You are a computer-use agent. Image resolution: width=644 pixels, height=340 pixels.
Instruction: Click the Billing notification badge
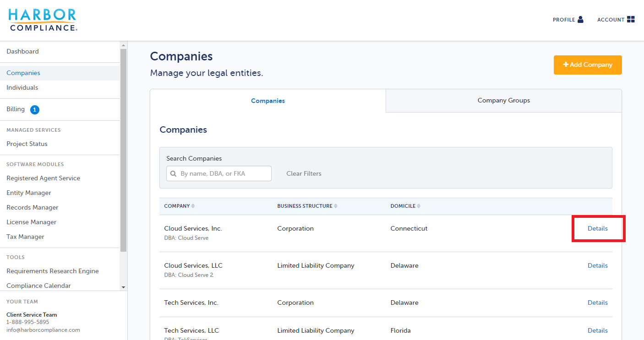(x=35, y=110)
